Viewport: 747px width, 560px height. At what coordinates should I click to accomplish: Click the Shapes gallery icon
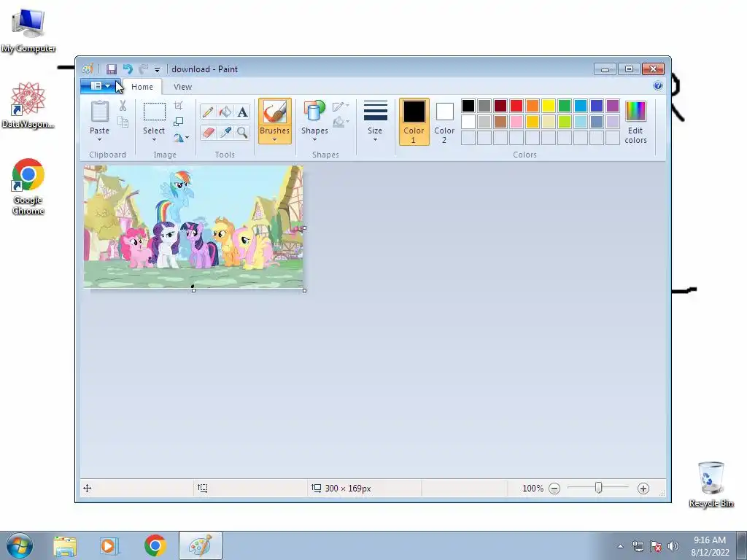[x=314, y=112]
